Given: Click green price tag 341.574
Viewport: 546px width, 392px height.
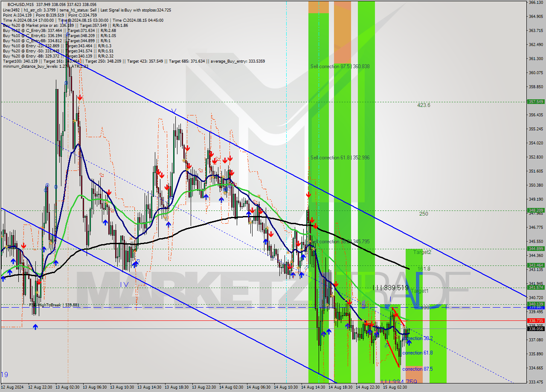Looking at the screenshot, I should tap(536, 287).
